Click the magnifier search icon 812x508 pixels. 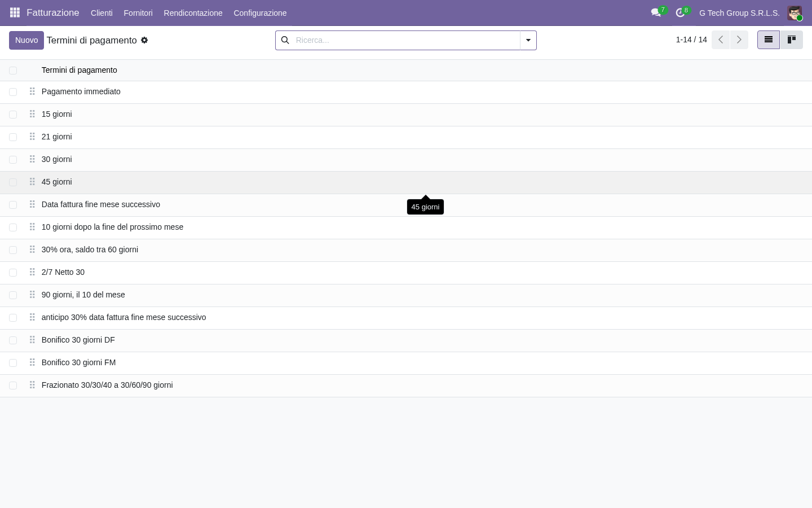285,40
